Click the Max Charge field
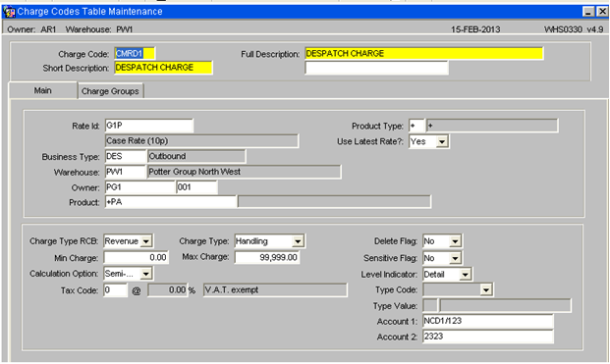 click(267, 258)
